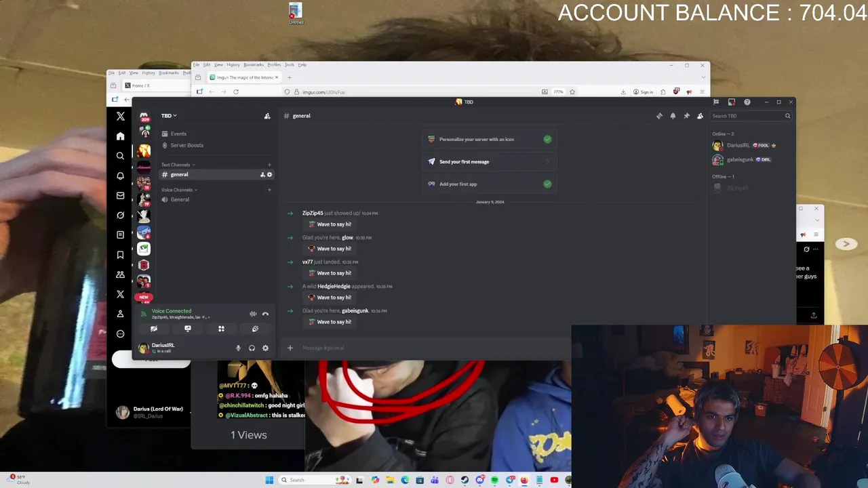
Task: Toggle Member List icon in Discord header
Action: [700, 116]
